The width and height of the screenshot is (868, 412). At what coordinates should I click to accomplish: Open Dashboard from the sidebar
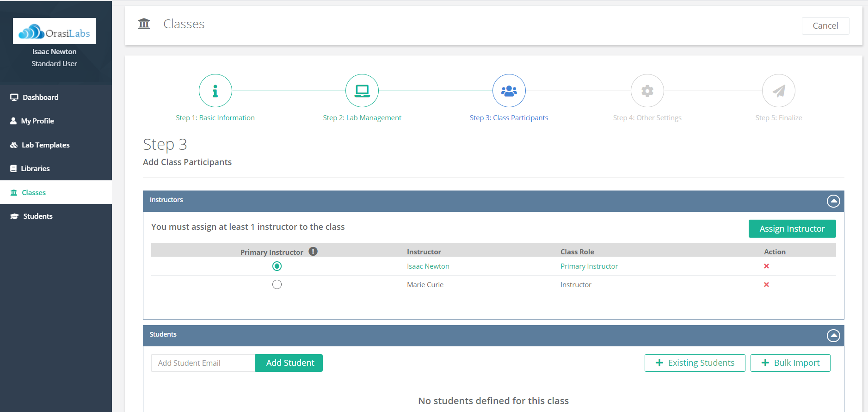[56, 97]
